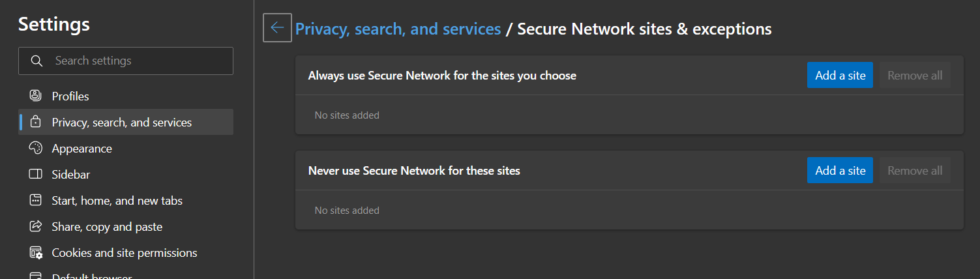The width and height of the screenshot is (980, 279).
Task: Click the Appearance palette icon
Action: [36, 148]
